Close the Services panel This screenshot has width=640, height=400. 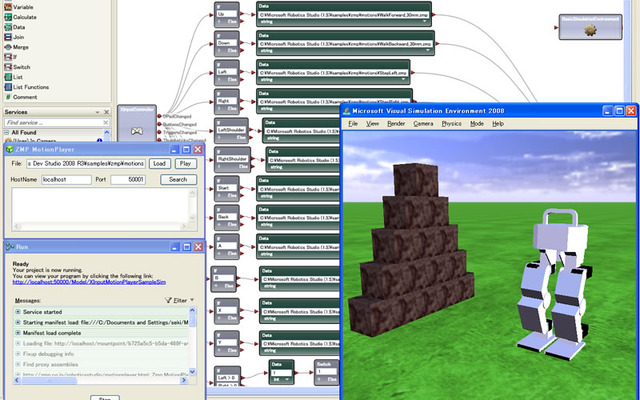[x=107, y=112]
